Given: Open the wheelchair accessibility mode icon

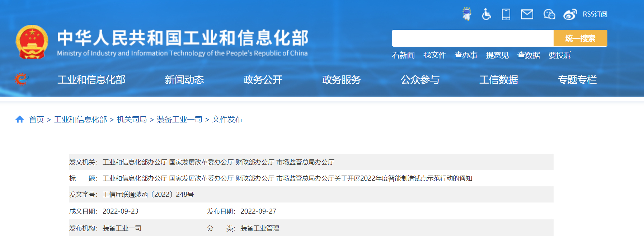Looking at the screenshot, I should tap(486, 14).
